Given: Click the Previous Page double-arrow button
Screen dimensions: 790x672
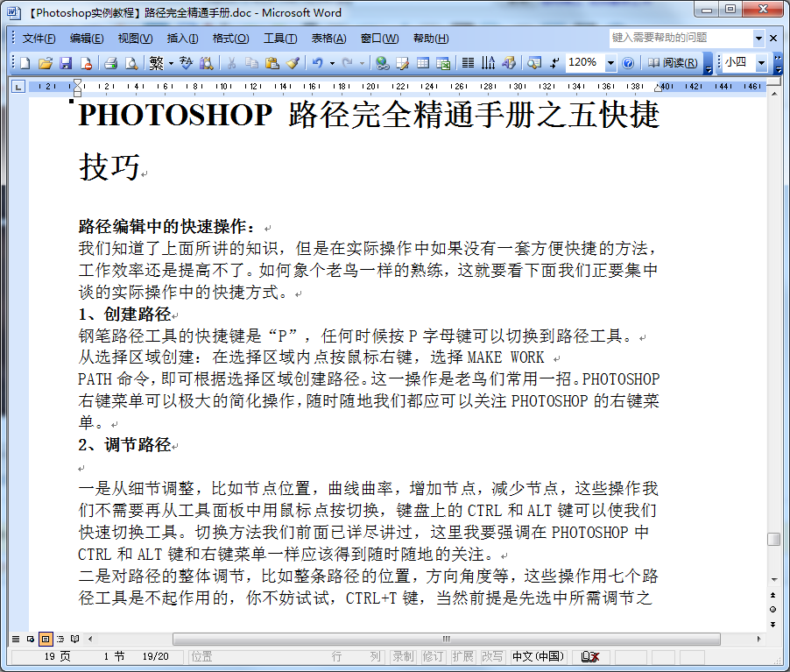Looking at the screenshot, I should click(x=772, y=596).
